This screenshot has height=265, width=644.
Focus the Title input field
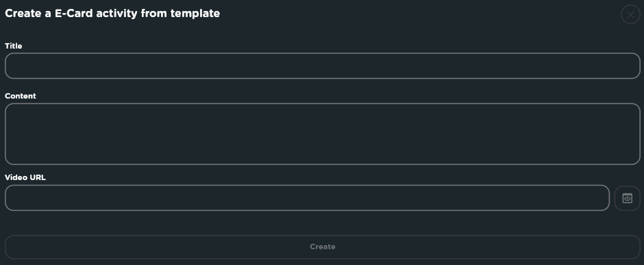pyautogui.click(x=323, y=66)
